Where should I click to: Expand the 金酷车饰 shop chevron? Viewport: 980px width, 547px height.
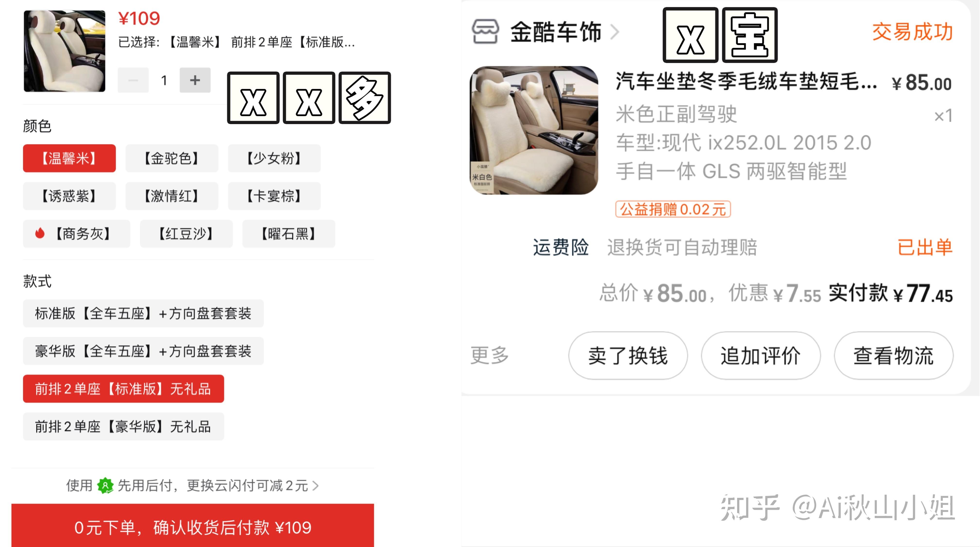(x=615, y=32)
